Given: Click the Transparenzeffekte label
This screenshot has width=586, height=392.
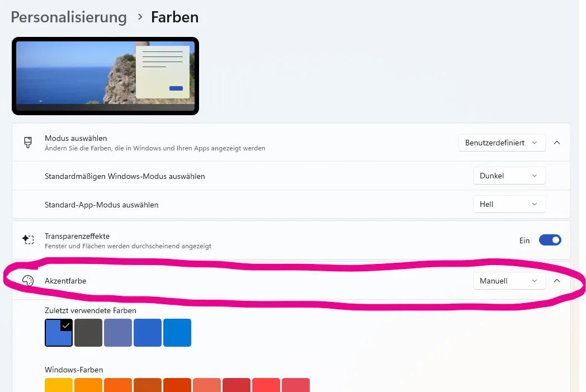Looking at the screenshot, I should [77, 236].
